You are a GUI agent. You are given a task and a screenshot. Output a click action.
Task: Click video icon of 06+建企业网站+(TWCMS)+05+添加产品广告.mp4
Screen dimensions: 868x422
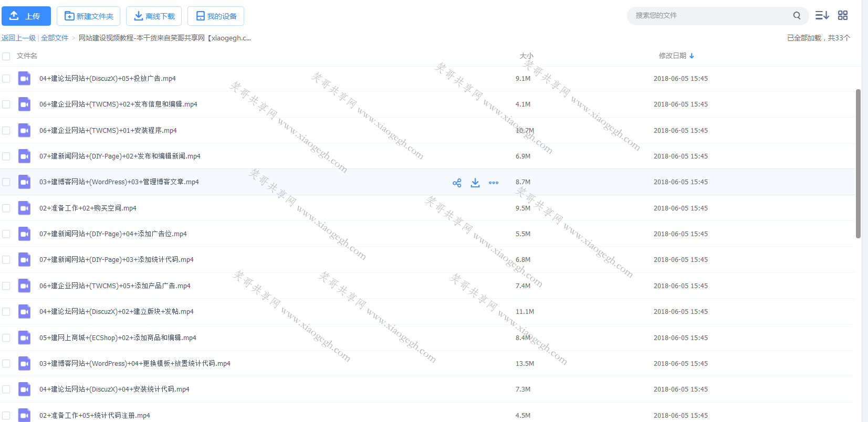pyautogui.click(x=24, y=286)
